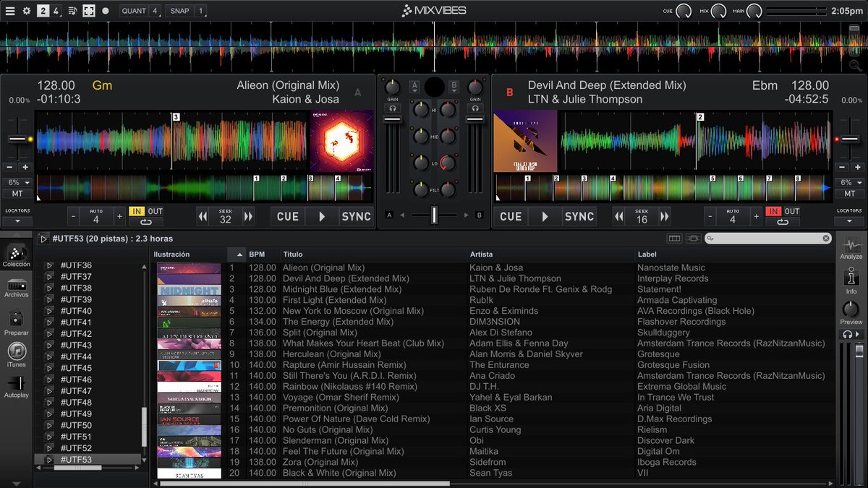Open the QUANT value dropdown

156,11
